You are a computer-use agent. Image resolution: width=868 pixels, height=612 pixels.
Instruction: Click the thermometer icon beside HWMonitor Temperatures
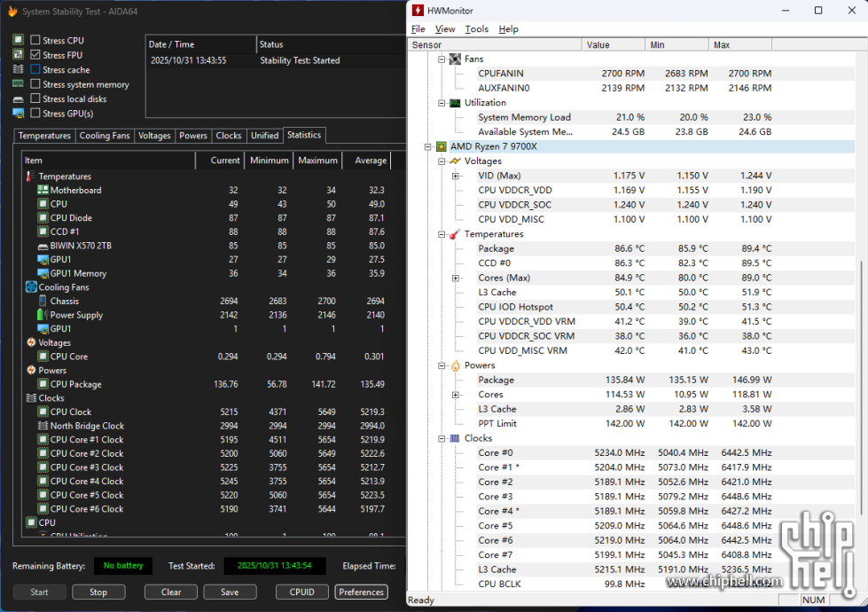tap(454, 234)
